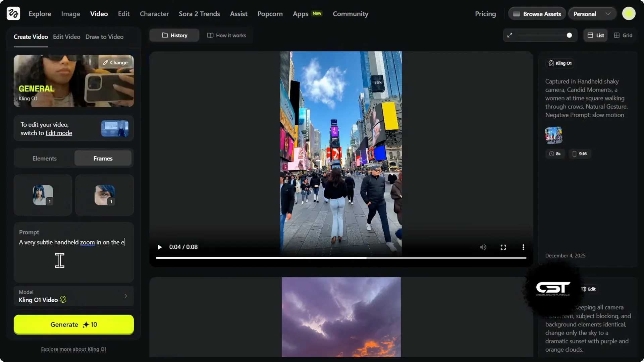Image resolution: width=644 pixels, height=362 pixels.
Task: Expand the Kling O1 Video model selector
Action: [x=74, y=296]
